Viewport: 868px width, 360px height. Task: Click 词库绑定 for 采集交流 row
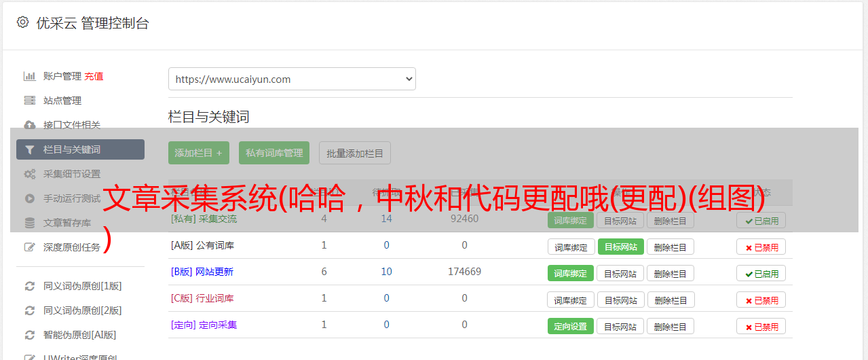571,220
